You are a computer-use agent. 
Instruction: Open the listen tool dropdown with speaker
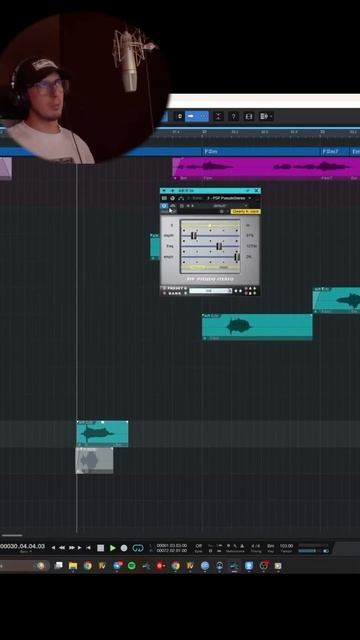click(x=266, y=116)
